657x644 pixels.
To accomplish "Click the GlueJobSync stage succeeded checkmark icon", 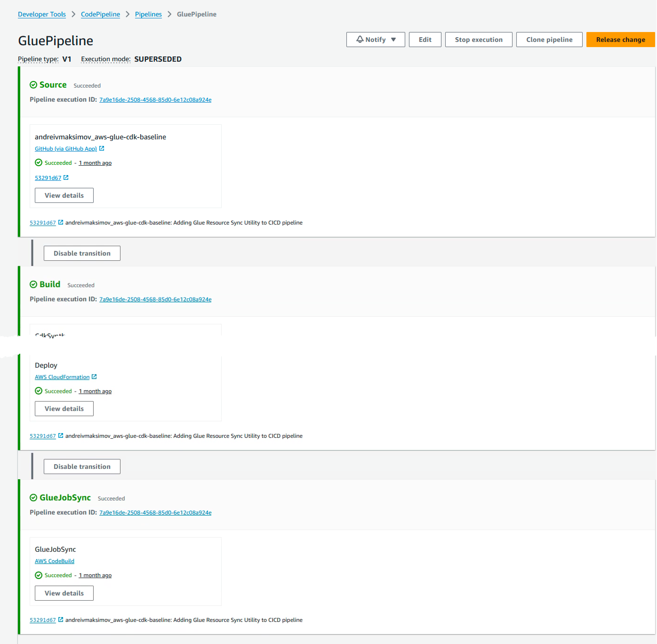I will (33, 498).
